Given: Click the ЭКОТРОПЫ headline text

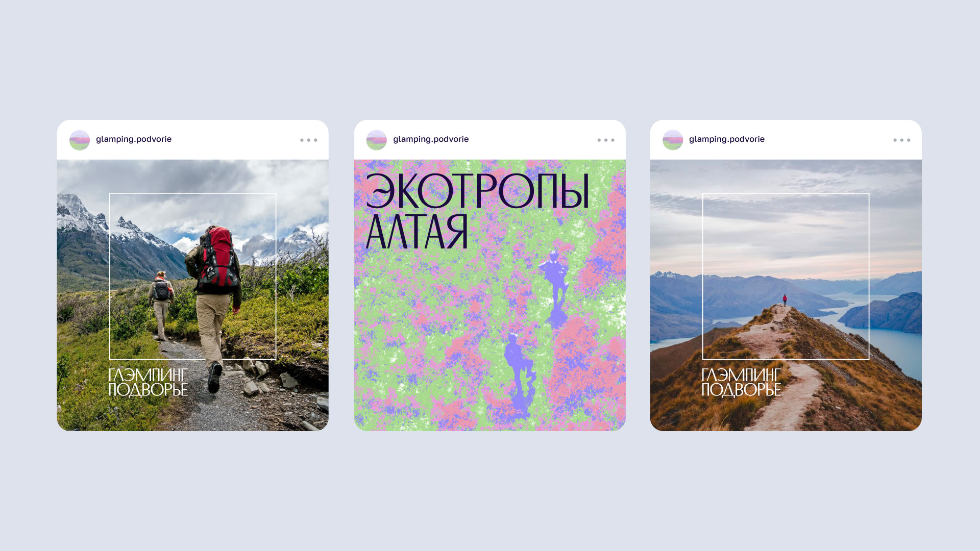Looking at the screenshot, I should [478, 191].
